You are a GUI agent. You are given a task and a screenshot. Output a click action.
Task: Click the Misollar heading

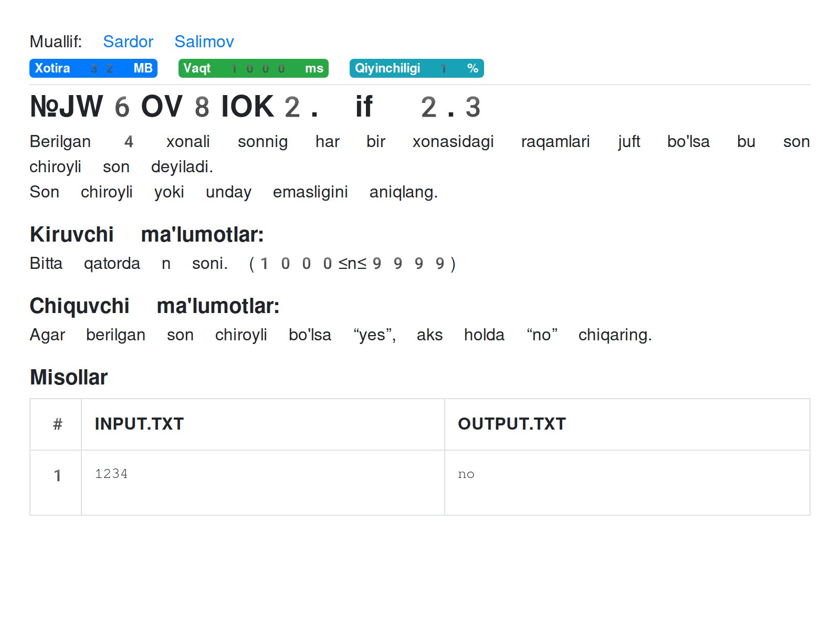[69, 377]
